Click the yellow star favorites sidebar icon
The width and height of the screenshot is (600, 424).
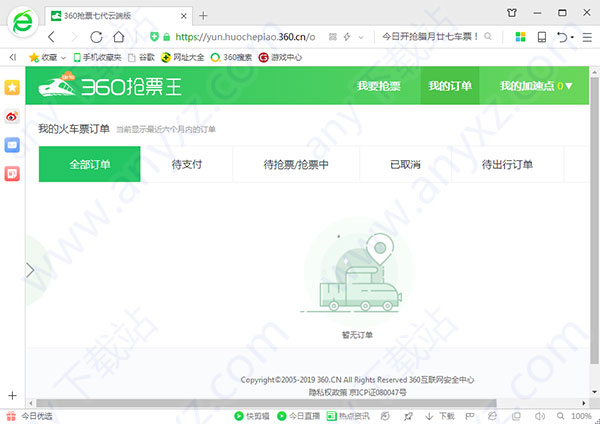[x=12, y=88]
